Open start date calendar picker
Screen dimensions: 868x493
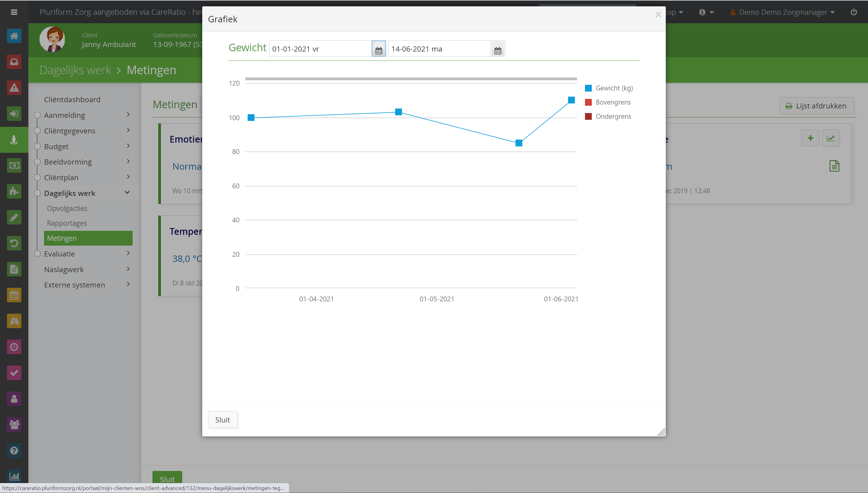click(x=379, y=49)
